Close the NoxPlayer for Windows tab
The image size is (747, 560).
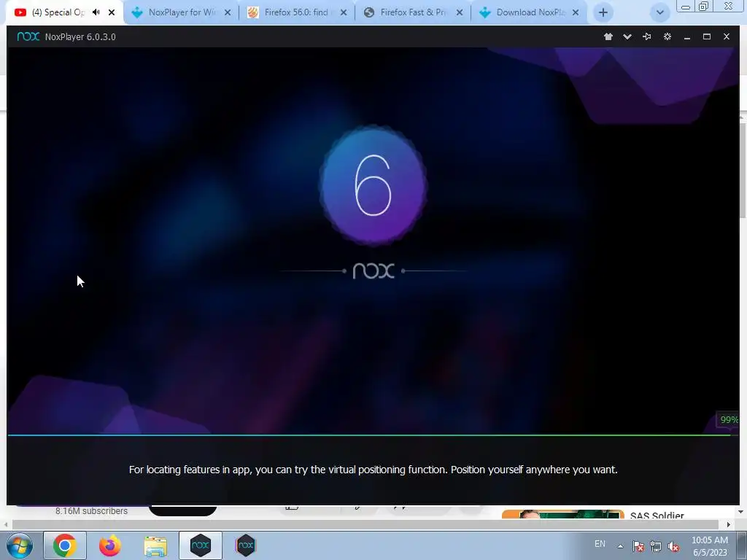click(228, 12)
